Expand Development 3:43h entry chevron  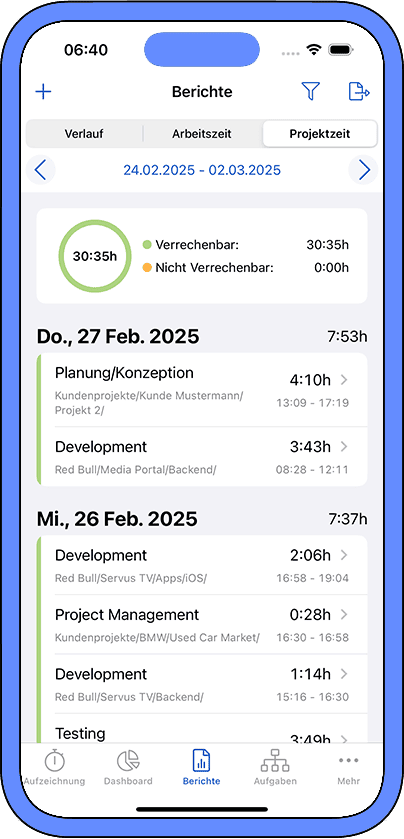tap(344, 446)
